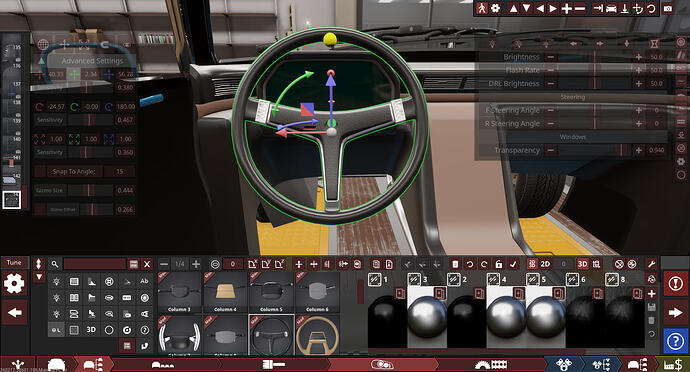Select the Column 3 steering wheel thumbnail
690x372 pixels.
coord(179,292)
